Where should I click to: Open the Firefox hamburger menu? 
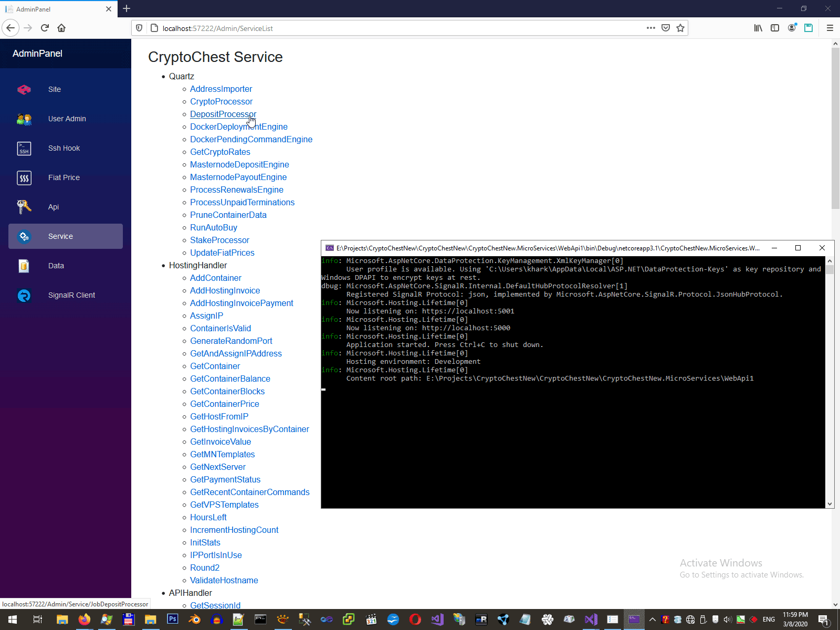[x=830, y=28]
